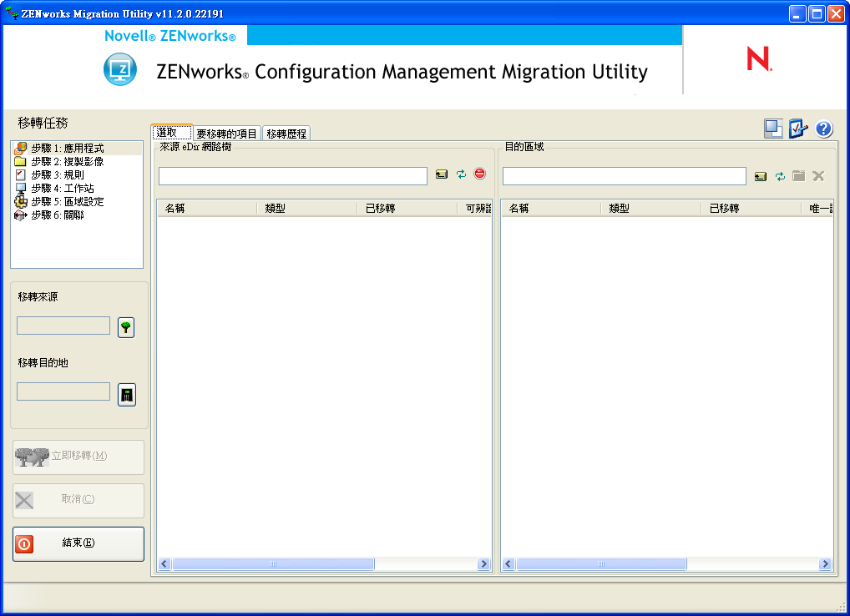Switch to the 要移轉的項目 tab

(x=226, y=134)
